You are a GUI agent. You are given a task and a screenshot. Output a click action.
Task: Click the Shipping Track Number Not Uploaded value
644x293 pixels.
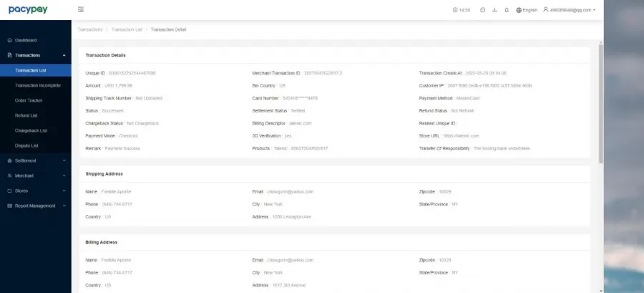[x=149, y=98]
